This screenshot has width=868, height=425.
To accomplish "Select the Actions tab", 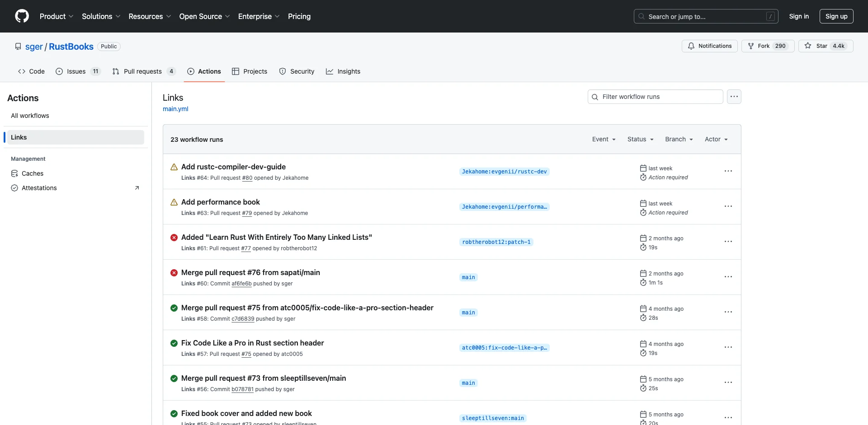I will tap(204, 71).
